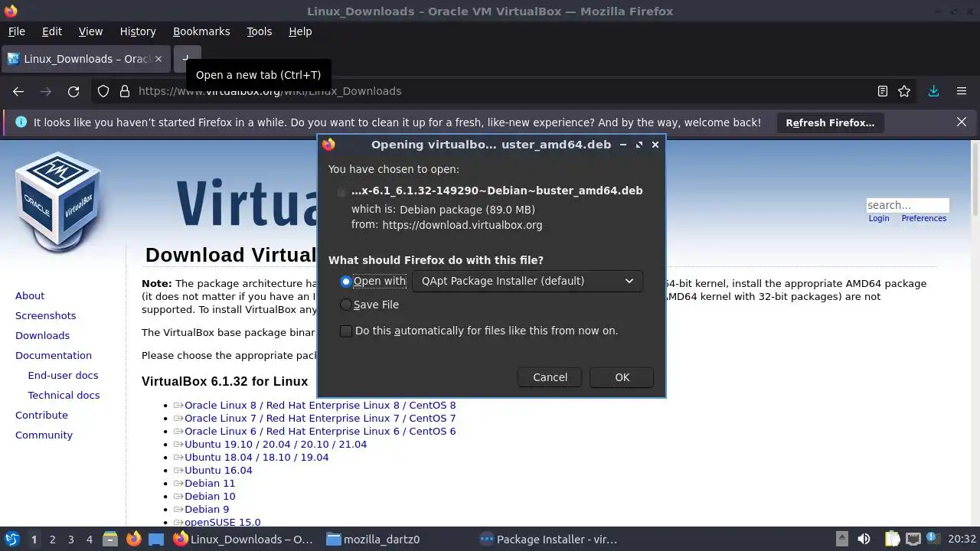Click Cancel in the download dialog
Viewport: 980px width, 551px height.
pos(550,377)
